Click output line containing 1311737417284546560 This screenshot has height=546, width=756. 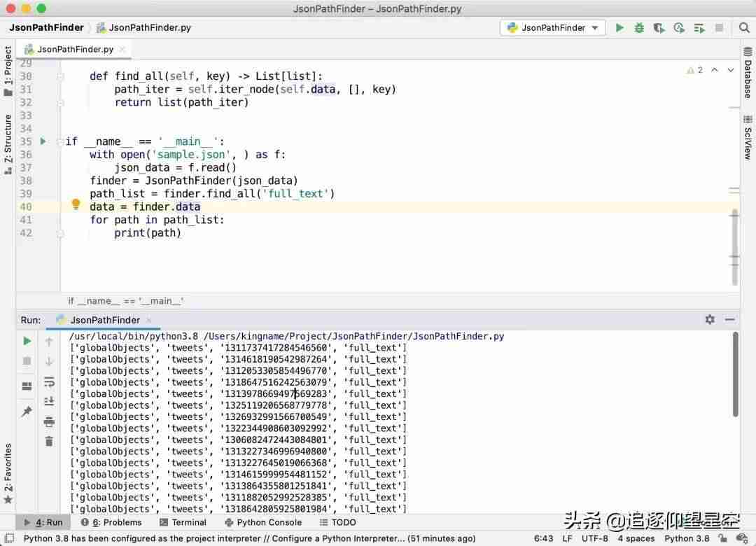(238, 348)
